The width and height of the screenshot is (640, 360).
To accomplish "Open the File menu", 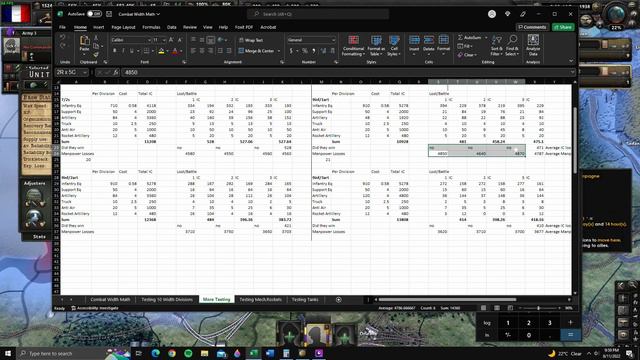I will [62, 27].
